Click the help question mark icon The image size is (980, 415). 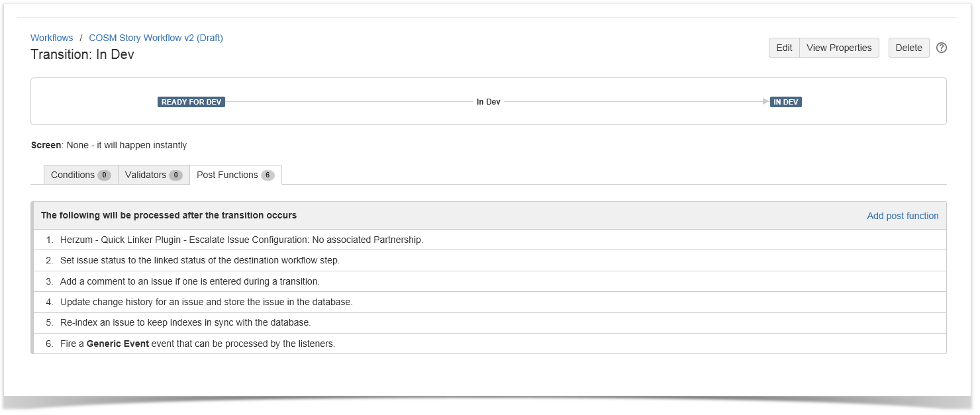click(x=942, y=48)
